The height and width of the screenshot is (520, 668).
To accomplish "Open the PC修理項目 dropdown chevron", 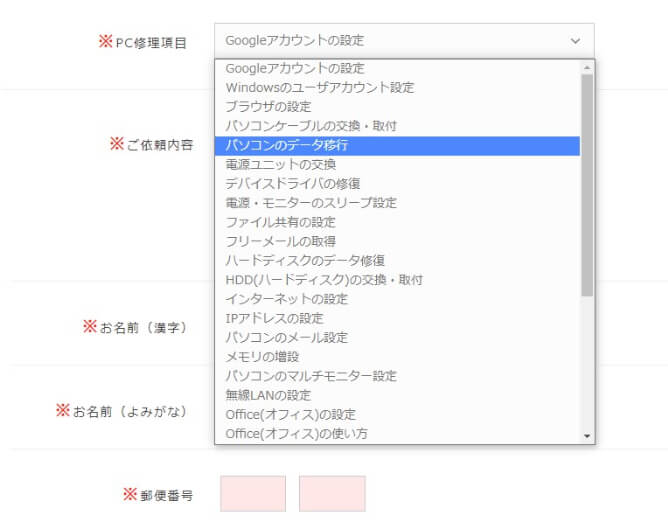I will 575,41.
